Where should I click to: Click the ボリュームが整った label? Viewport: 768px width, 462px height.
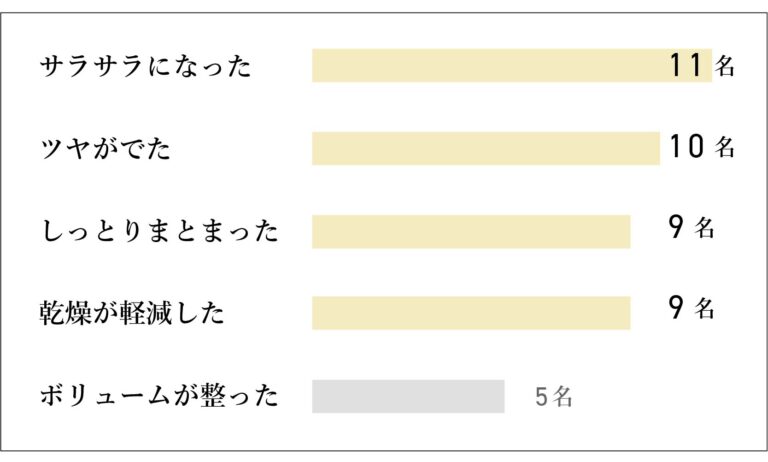(159, 396)
